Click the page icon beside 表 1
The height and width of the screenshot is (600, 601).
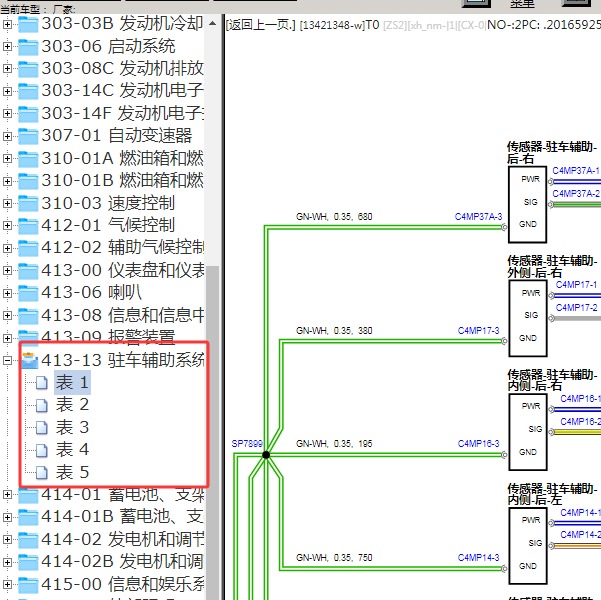(x=42, y=383)
